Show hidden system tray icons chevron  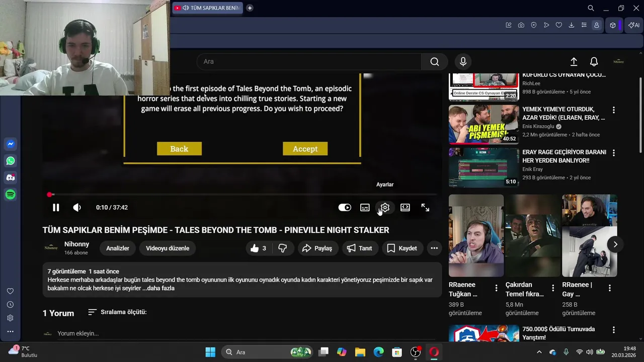[x=539, y=352]
